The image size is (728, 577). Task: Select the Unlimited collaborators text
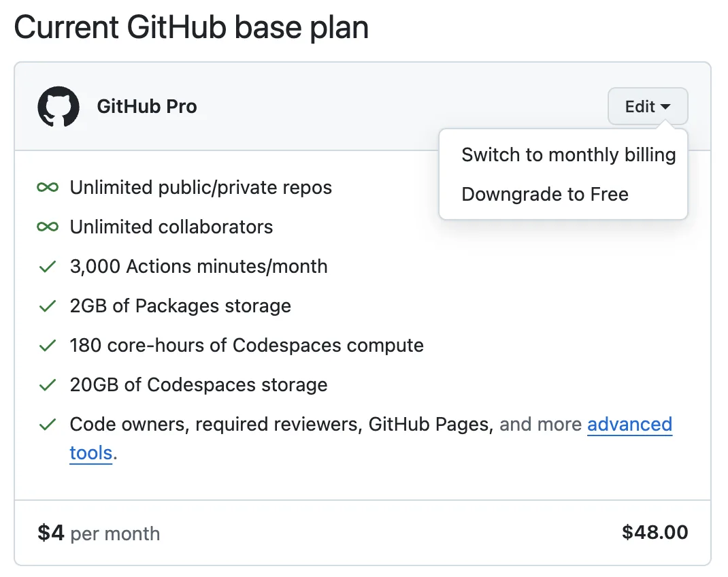click(171, 227)
